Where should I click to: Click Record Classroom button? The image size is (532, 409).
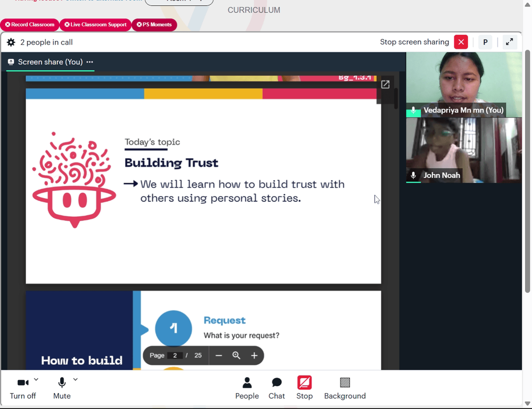(x=29, y=25)
